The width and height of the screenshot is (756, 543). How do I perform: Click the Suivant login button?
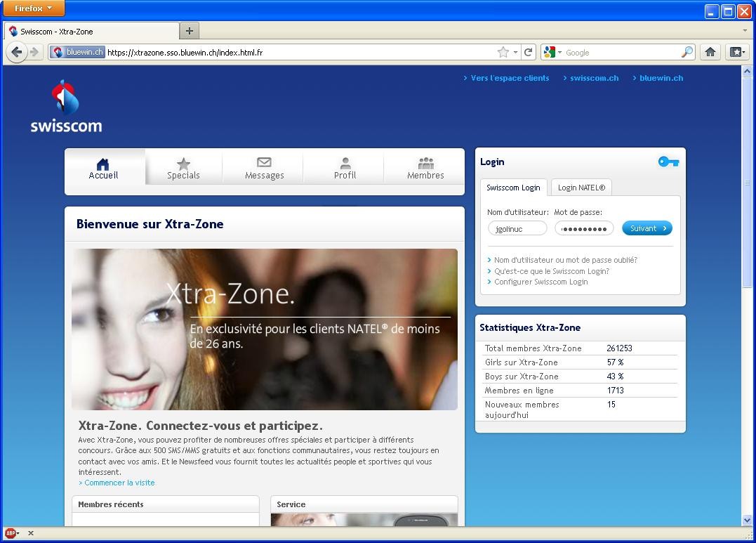[x=646, y=228]
